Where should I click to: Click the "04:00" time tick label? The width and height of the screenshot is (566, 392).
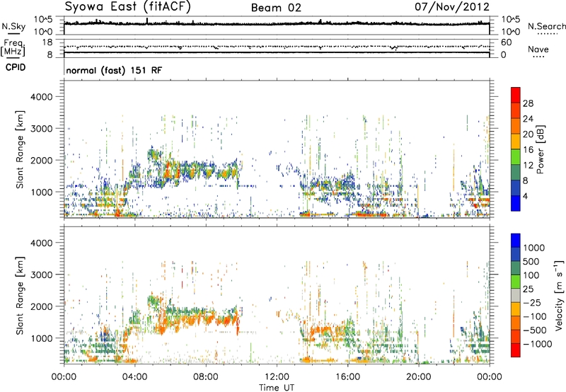(x=134, y=377)
